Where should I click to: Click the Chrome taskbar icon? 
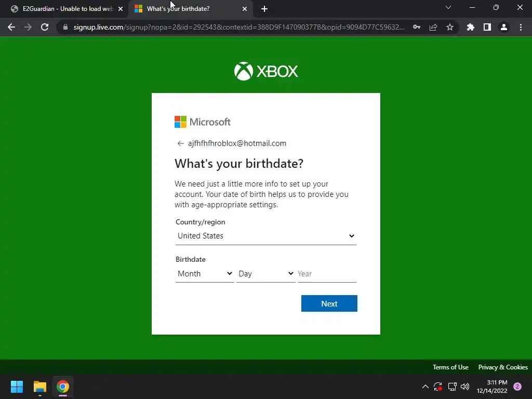tap(63, 387)
